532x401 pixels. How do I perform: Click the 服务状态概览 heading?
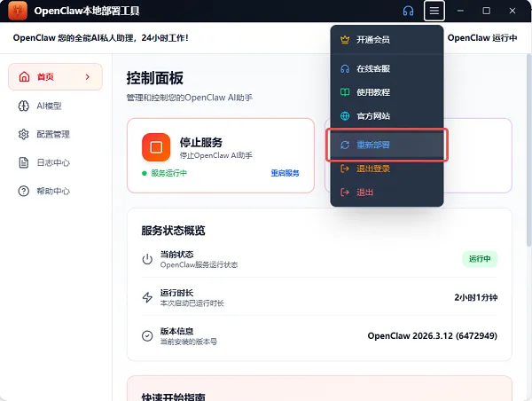173,231
